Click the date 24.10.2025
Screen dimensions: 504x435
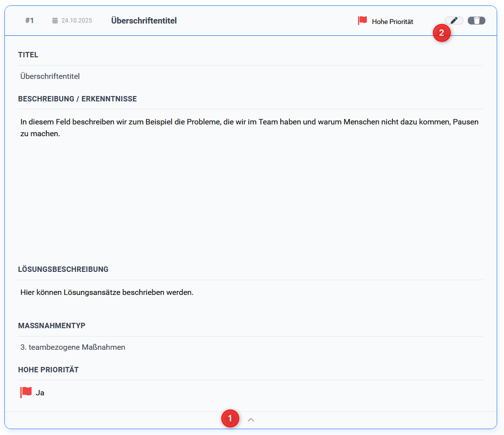(x=76, y=21)
